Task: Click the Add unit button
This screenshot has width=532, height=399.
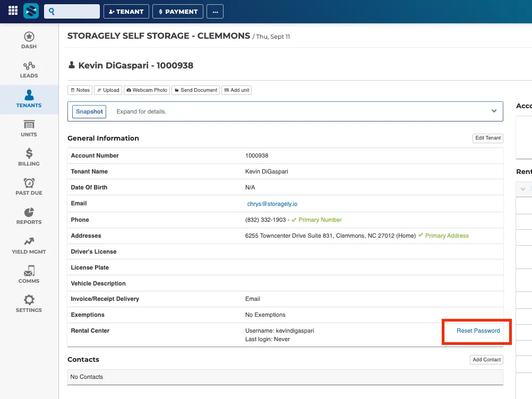Action: pyautogui.click(x=236, y=90)
